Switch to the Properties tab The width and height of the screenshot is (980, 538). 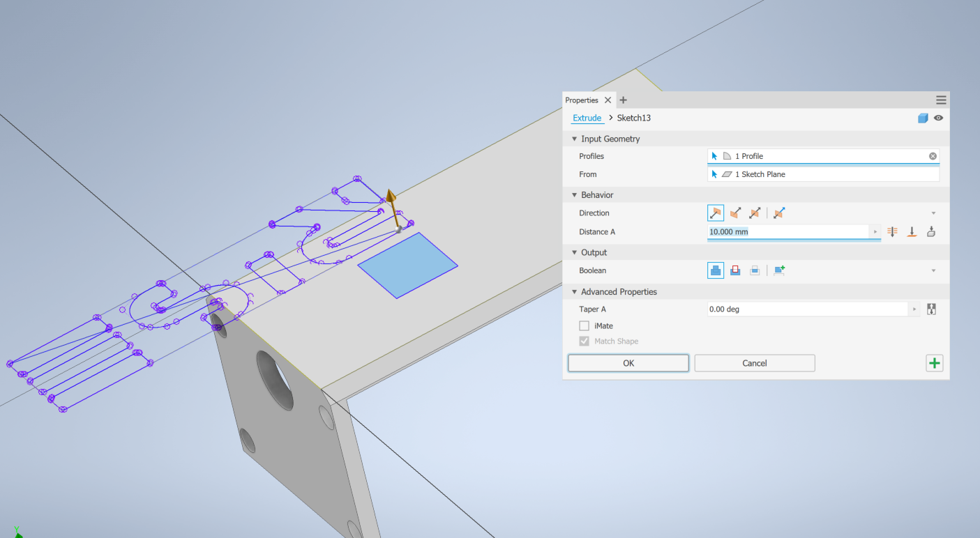[581, 100]
